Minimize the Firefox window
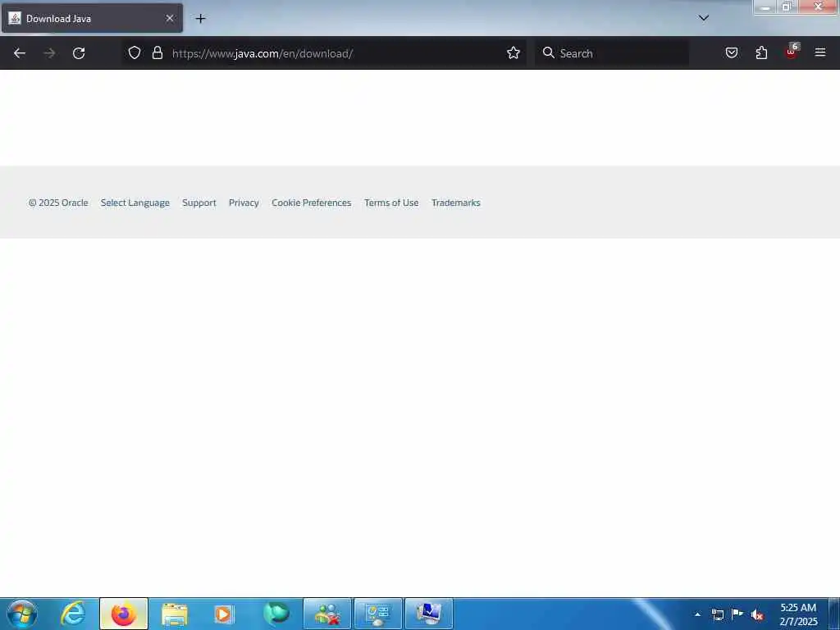840x630 pixels. pos(765,7)
